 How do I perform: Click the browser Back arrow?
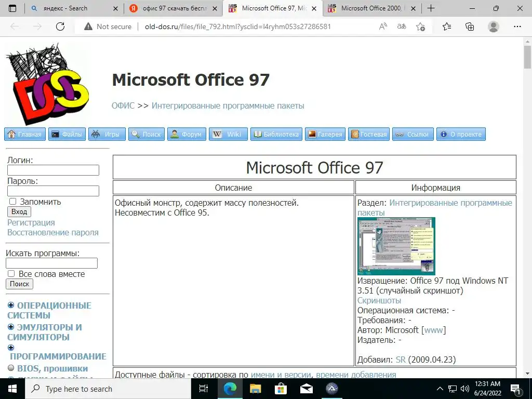15,26
